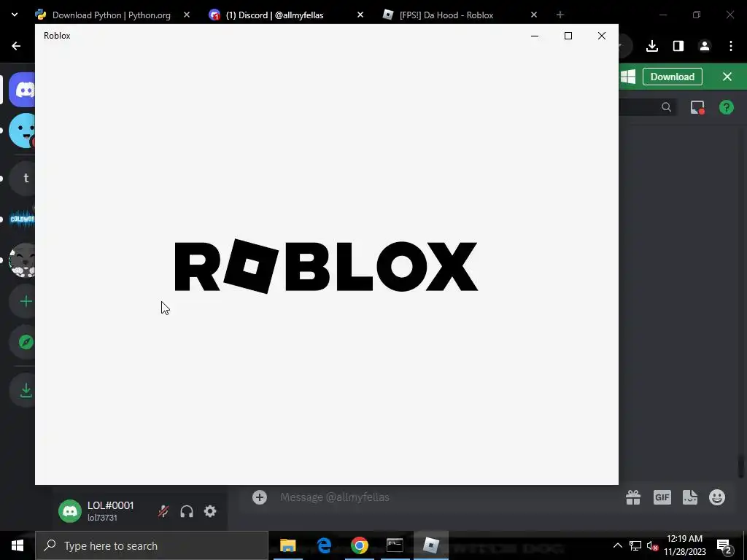Open Microsoft Edge from taskbar
Image resolution: width=747 pixels, height=560 pixels.
click(324, 545)
